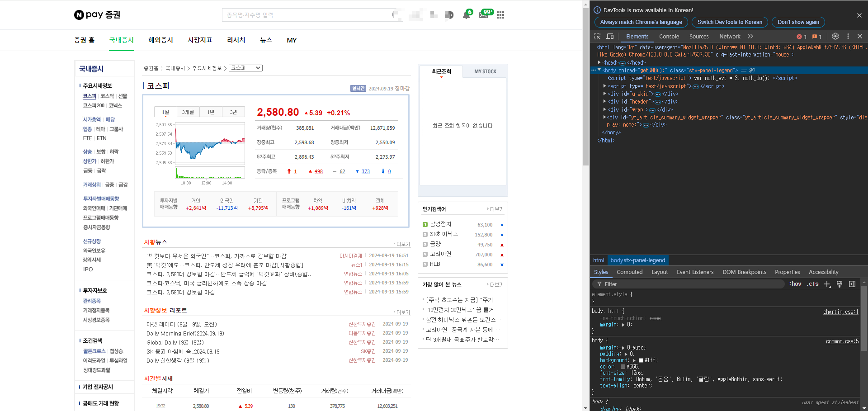Open the DevTools three-dot customize menu
The width and height of the screenshot is (868, 411).
point(848,36)
